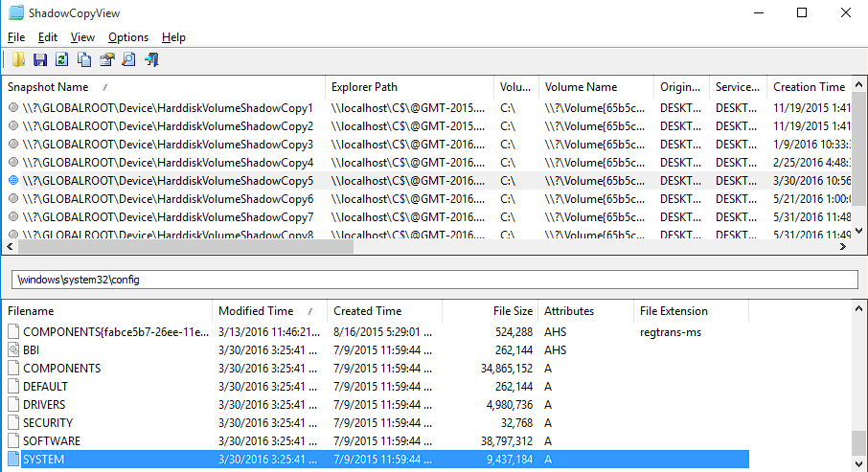Click the BBI file icon
Screen dimensions: 868x472
(x=13, y=350)
